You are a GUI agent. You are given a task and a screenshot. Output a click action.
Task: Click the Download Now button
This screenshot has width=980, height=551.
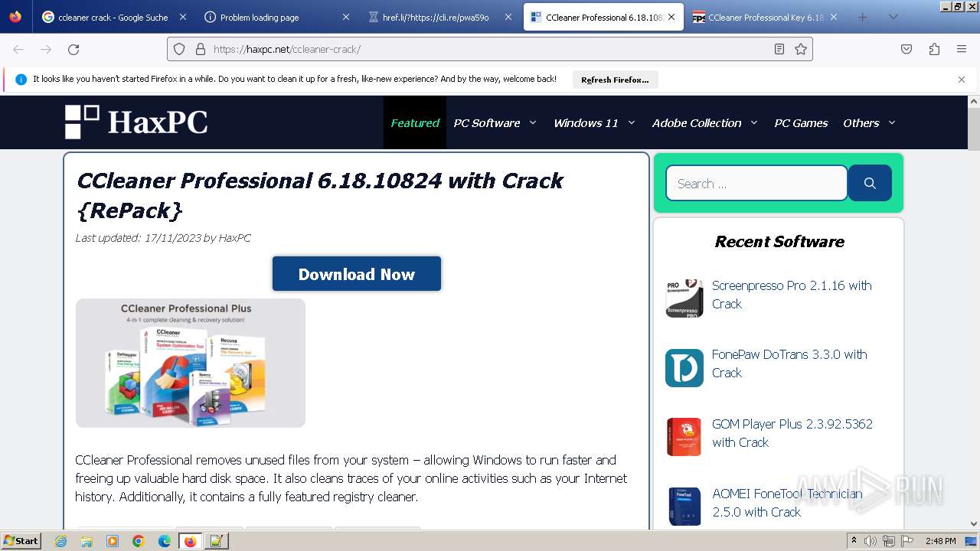click(x=357, y=274)
